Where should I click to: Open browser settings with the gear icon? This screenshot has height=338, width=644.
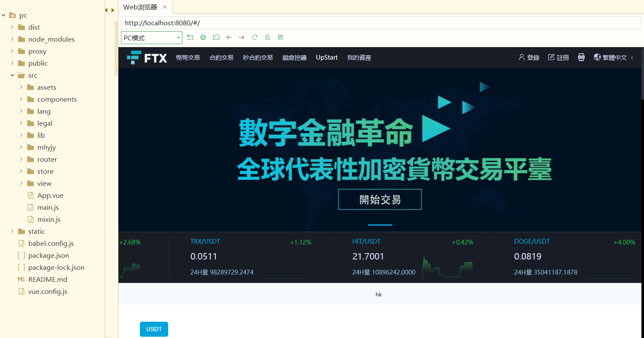[203, 37]
